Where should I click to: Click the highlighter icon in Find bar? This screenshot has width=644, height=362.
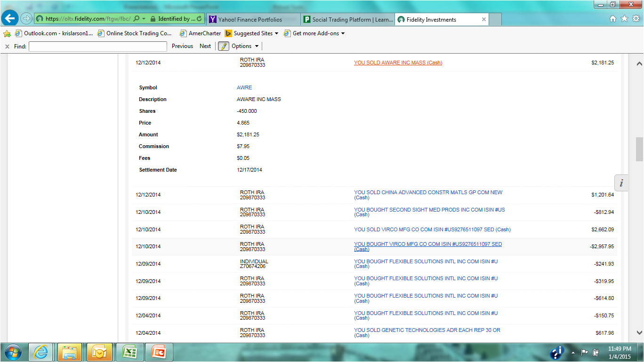click(223, 46)
